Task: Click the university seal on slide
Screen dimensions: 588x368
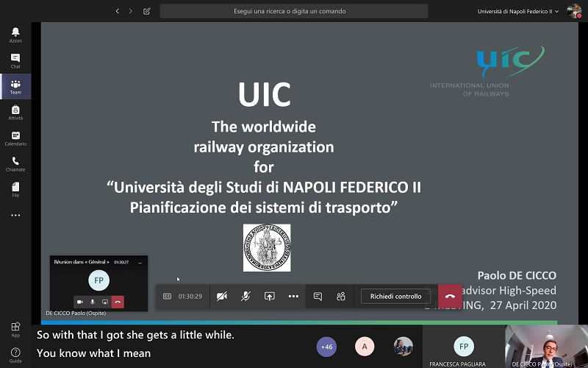Action: pyautogui.click(x=267, y=248)
